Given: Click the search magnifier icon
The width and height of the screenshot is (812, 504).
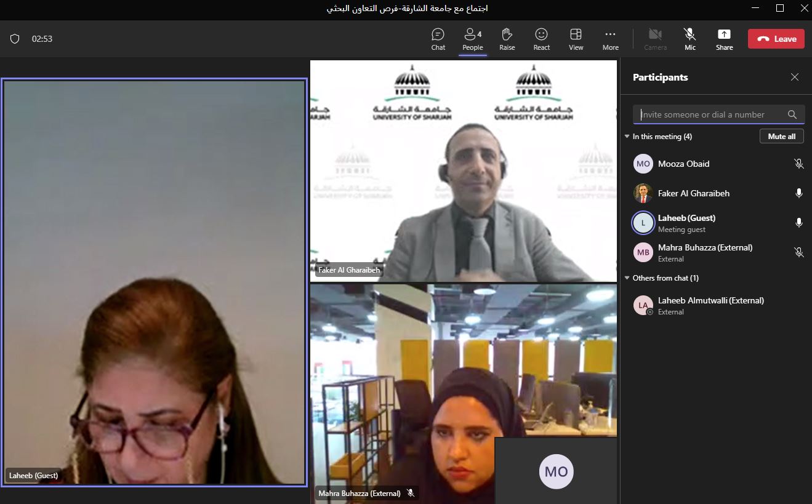Looking at the screenshot, I should click(792, 114).
